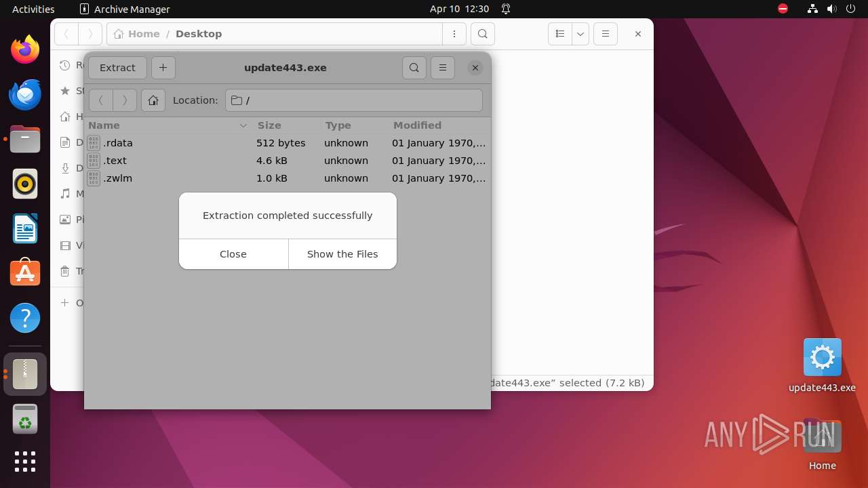The width and height of the screenshot is (868, 488).
Task: Open Help from the dock
Action: [x=25, y=318]
